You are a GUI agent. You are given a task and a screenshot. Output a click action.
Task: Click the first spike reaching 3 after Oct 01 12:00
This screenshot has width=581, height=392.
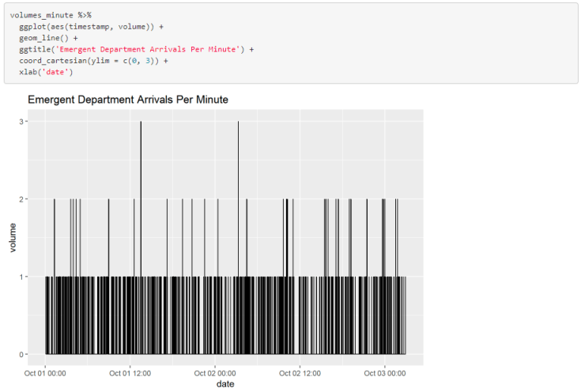coord(141,198)
